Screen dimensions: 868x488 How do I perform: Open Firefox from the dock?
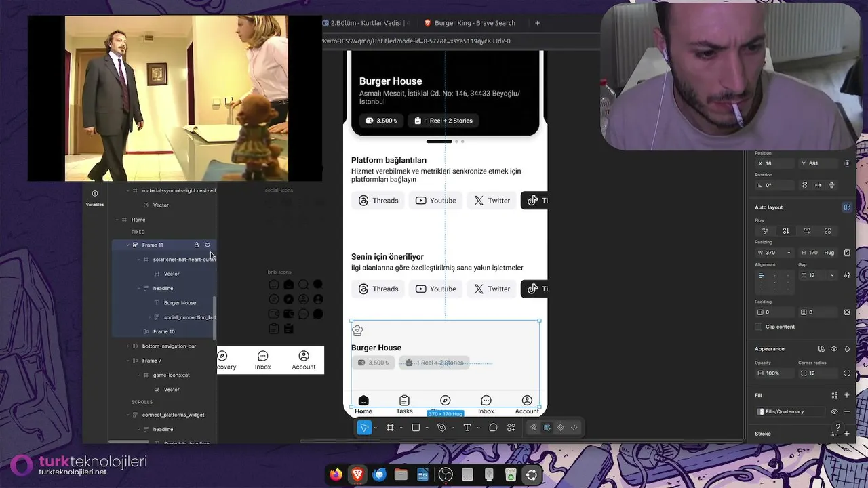point(336,474)
